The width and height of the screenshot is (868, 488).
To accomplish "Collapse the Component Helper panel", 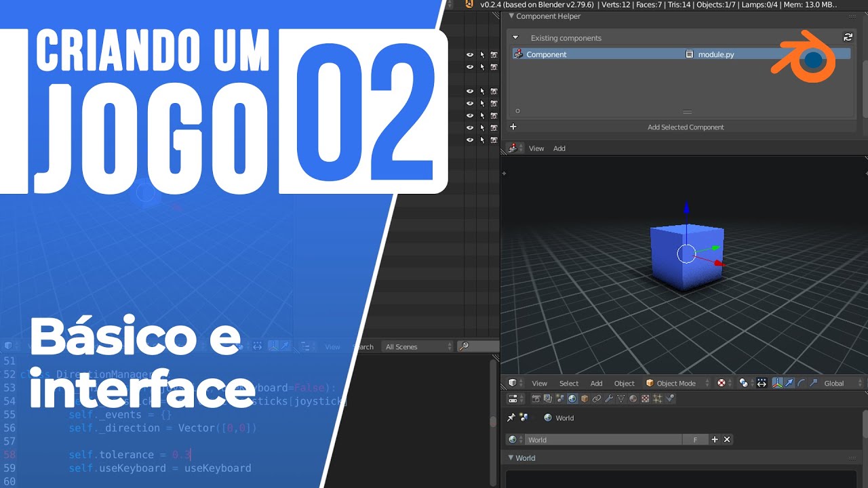I will (511, 16).
